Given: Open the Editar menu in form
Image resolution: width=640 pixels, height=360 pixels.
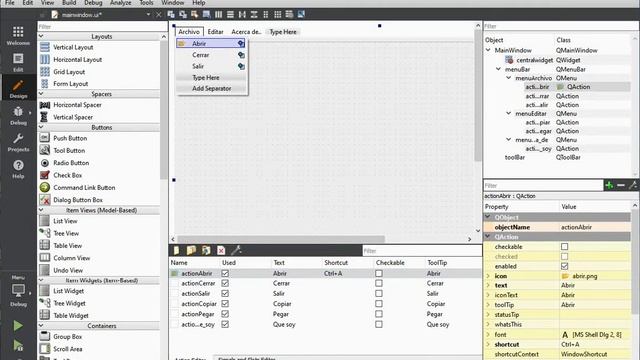Looking at the screenshot, I should pyautogui.click(x=215, y=32).
